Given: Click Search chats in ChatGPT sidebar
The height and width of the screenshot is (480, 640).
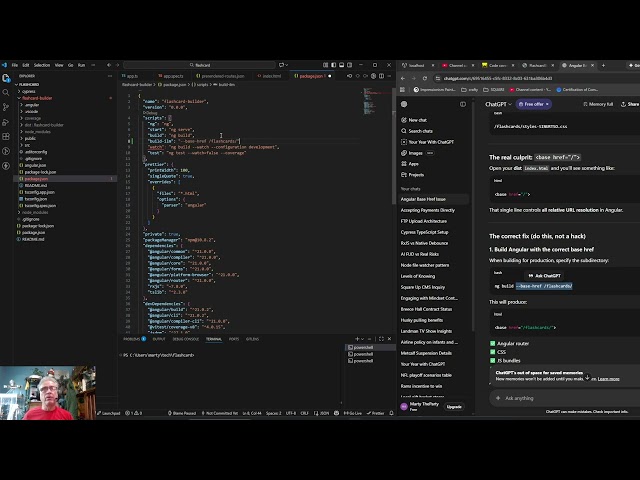Looking at the screenshot, I should pyautogui.click(x=420, y=131).
